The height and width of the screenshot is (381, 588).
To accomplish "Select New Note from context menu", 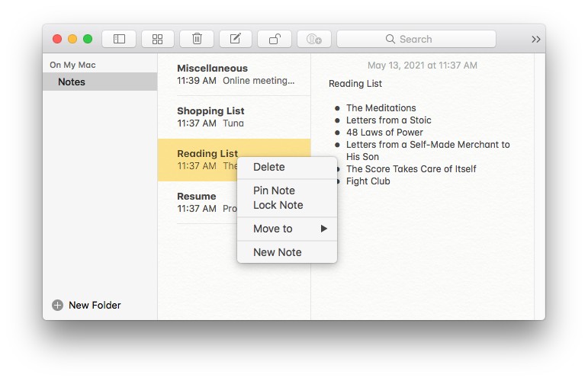I will [277, 252].
